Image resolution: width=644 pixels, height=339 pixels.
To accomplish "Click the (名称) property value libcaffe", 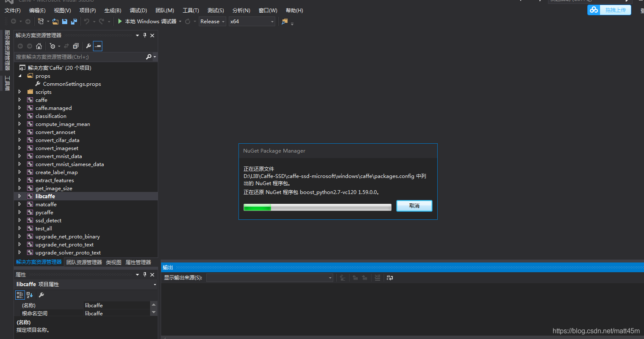I will click(117, 305).
